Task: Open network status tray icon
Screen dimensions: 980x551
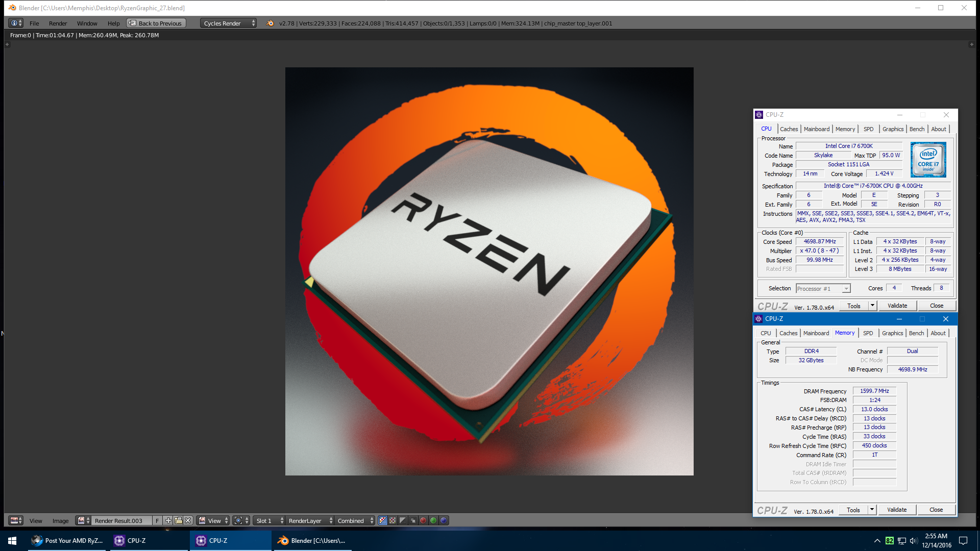Action: tap(902, 541)
